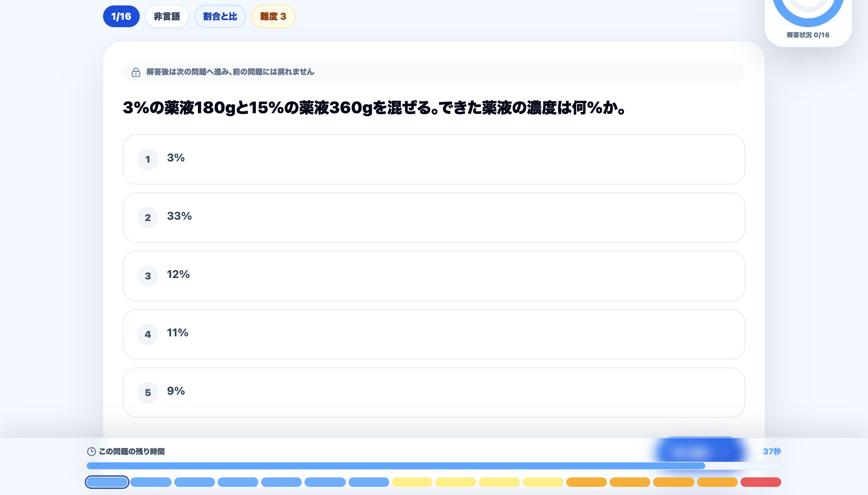Click the 37秒 countdown text
This screenshot has width=868, height=495.
pyautogui.click(x=772, y=452)
